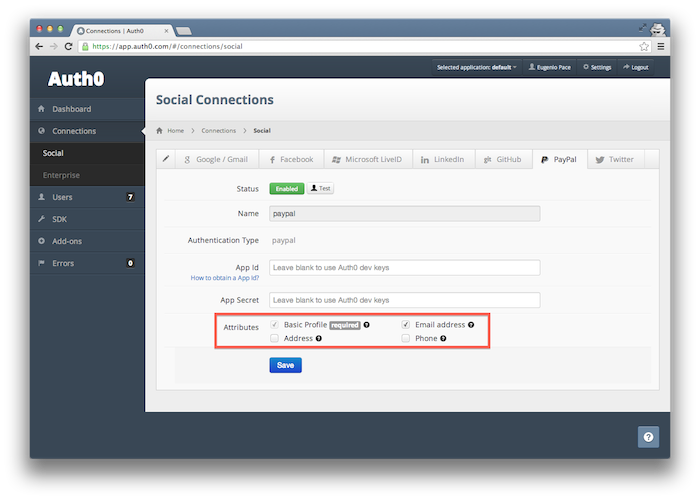Image resolution: width=700 pixels, height=500 pixels.
Task: Click the floating help question button
Action: pyautogui.click(x=648, y=437)
